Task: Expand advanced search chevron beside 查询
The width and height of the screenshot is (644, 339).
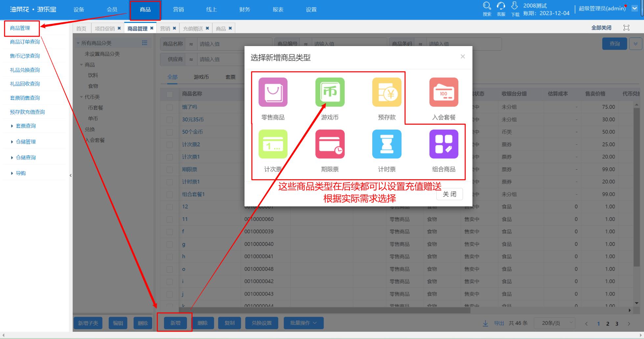Action: pos(635,44)
